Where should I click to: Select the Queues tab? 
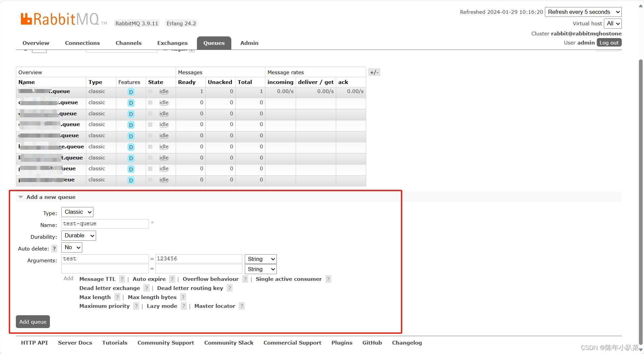point(214,43)
